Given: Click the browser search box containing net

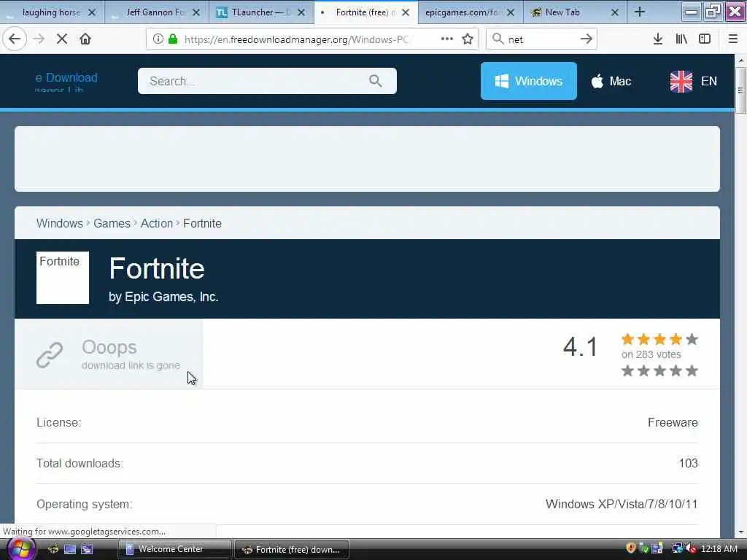Looking at the screenshot, I should tap(541, 39).
